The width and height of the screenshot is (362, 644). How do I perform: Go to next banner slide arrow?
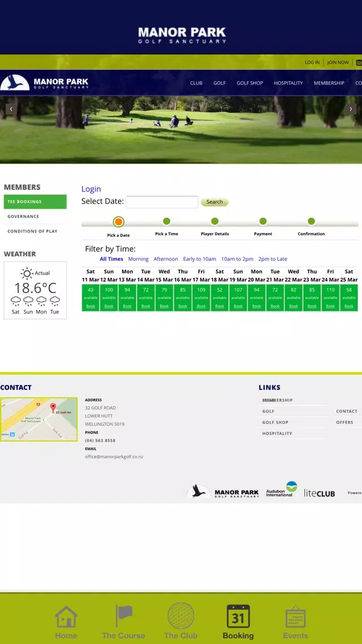tap(351, 109)
